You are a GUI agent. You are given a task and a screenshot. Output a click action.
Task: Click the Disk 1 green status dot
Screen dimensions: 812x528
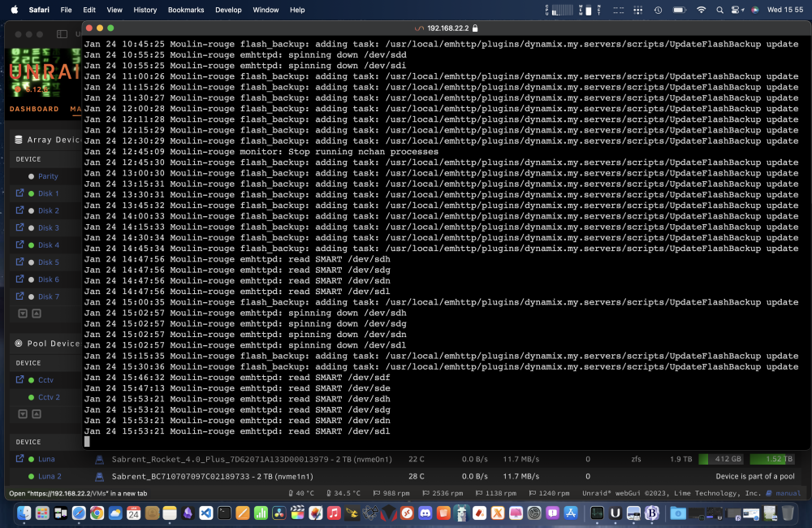(x=31, y=193)
